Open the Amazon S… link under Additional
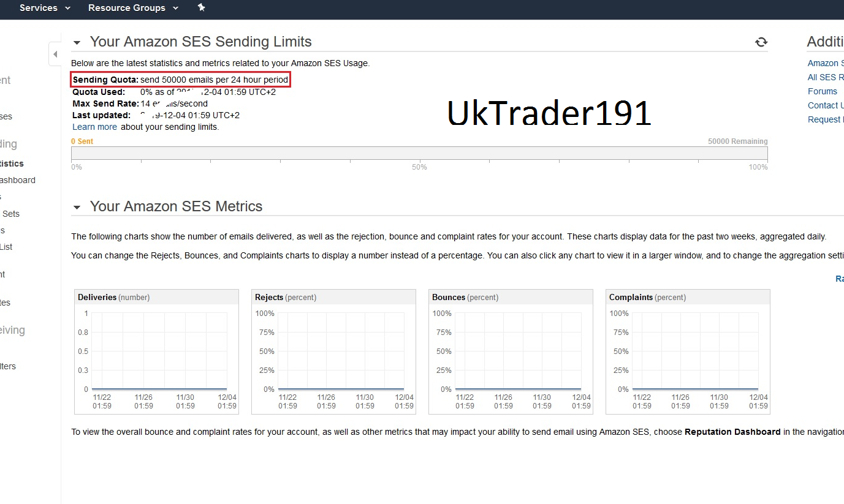 coord(826,63)
